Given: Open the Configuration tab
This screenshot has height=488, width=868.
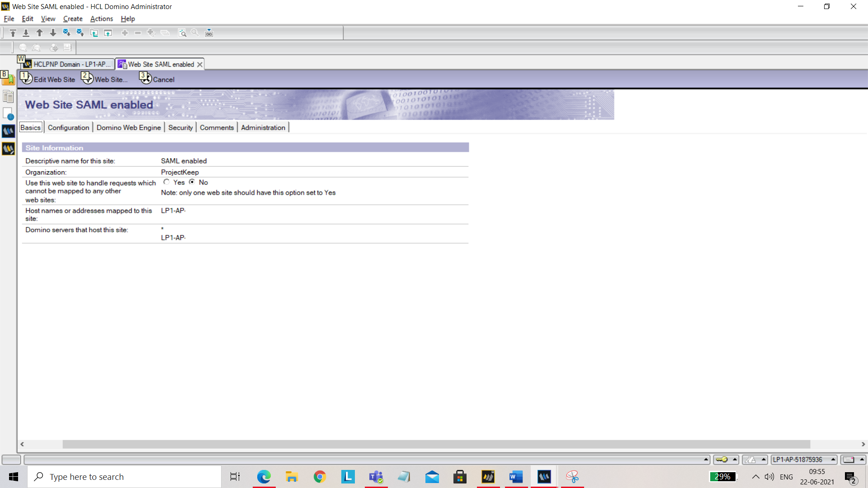Looking at the screenshot, I should (68, 127).
